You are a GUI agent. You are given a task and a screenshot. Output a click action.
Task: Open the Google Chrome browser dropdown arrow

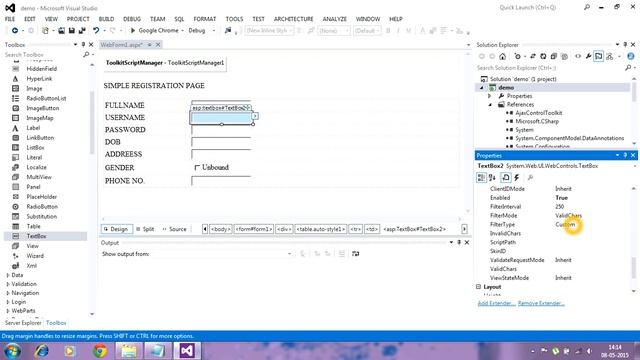pos(182,31)
